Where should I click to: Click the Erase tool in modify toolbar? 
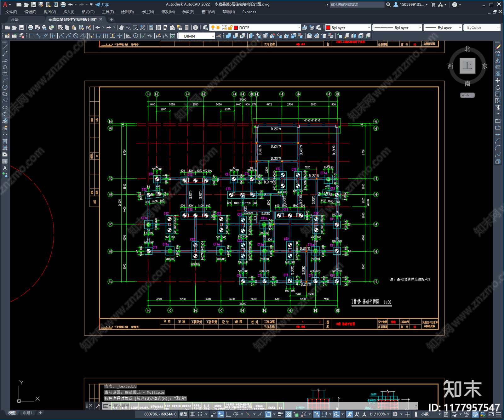tap(498, 47)
